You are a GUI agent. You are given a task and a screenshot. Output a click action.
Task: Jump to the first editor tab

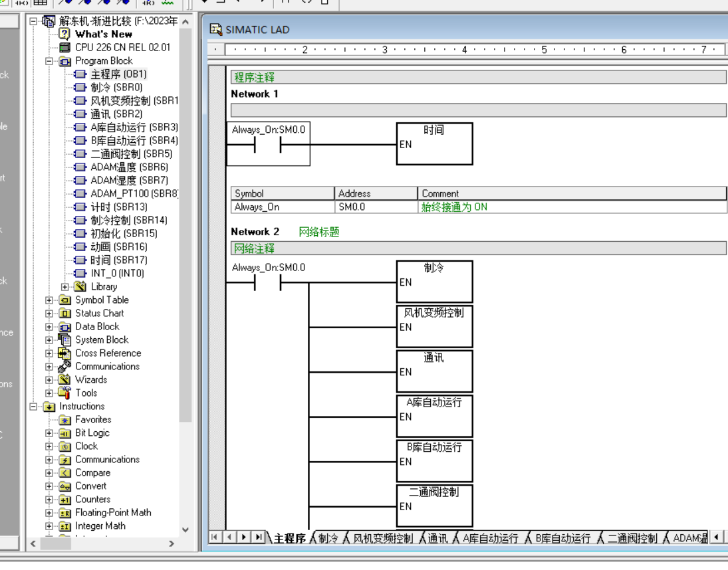click(x=214, y=537)
